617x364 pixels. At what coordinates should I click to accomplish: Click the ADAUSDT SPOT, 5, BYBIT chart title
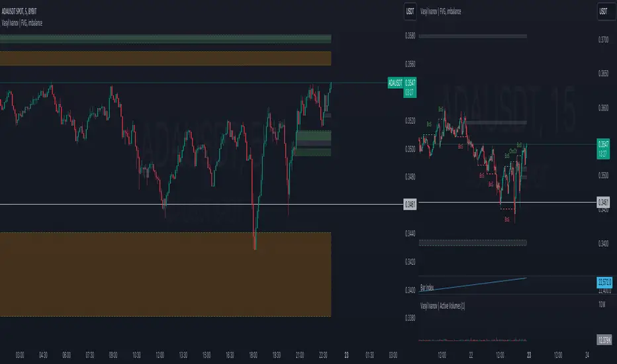[x=19, y=11]
